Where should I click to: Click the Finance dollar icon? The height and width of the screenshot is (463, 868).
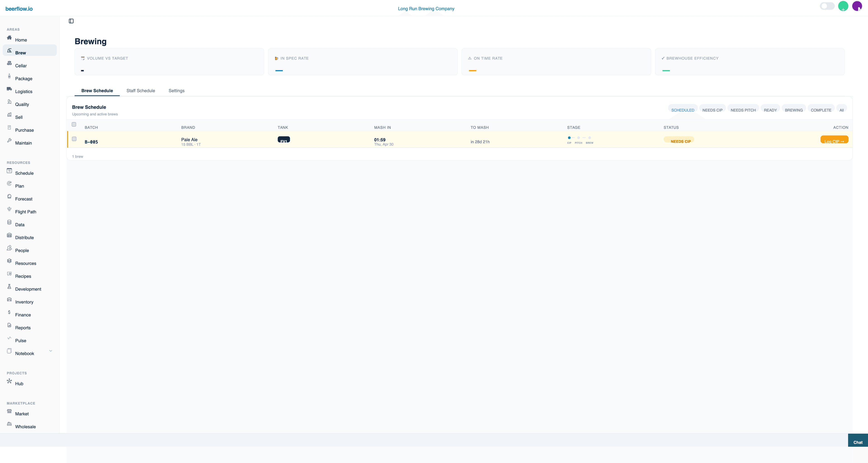9,312
